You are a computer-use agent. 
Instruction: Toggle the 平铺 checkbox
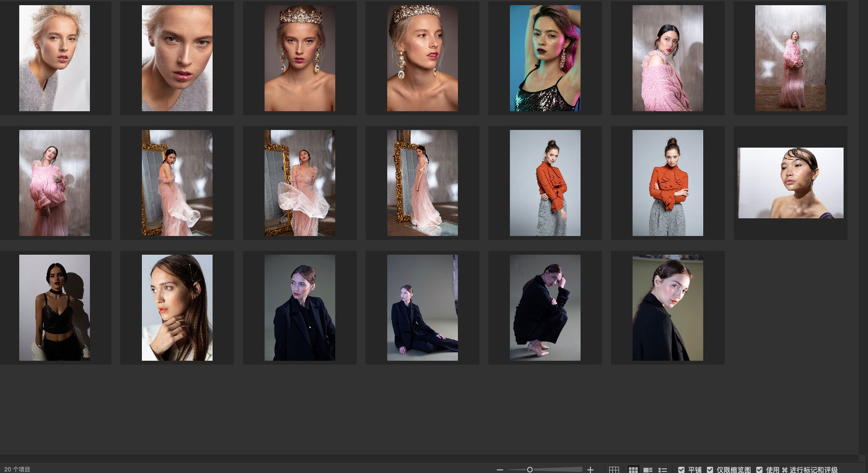(x=681, y=469)
